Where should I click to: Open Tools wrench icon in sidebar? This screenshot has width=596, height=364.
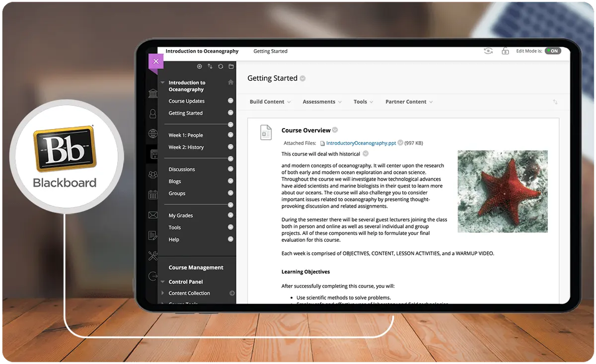153,256
